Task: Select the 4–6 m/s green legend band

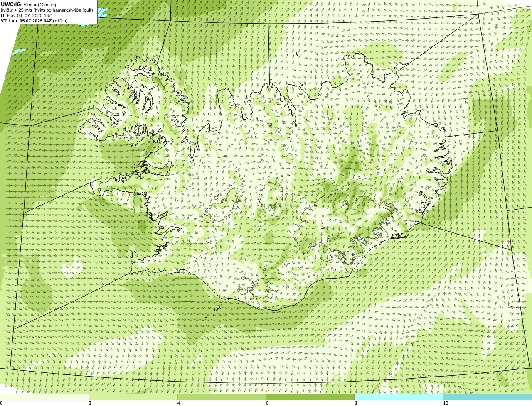Action: coord(222,397)
